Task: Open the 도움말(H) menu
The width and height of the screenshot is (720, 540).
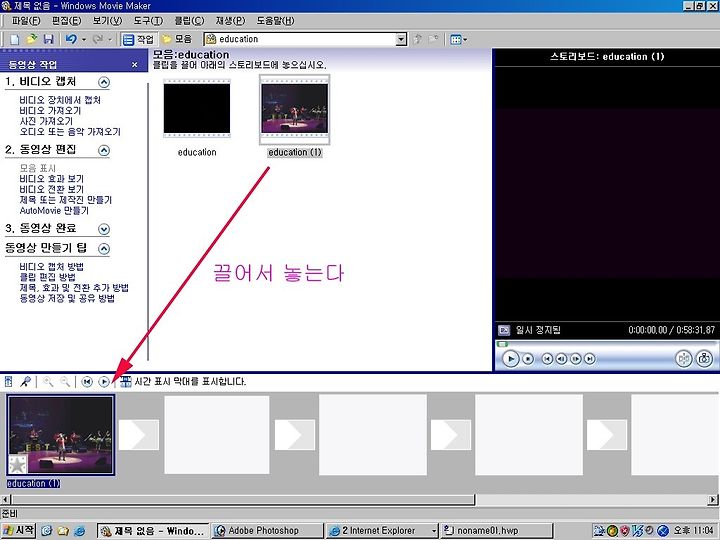Action: coord(275,21)
